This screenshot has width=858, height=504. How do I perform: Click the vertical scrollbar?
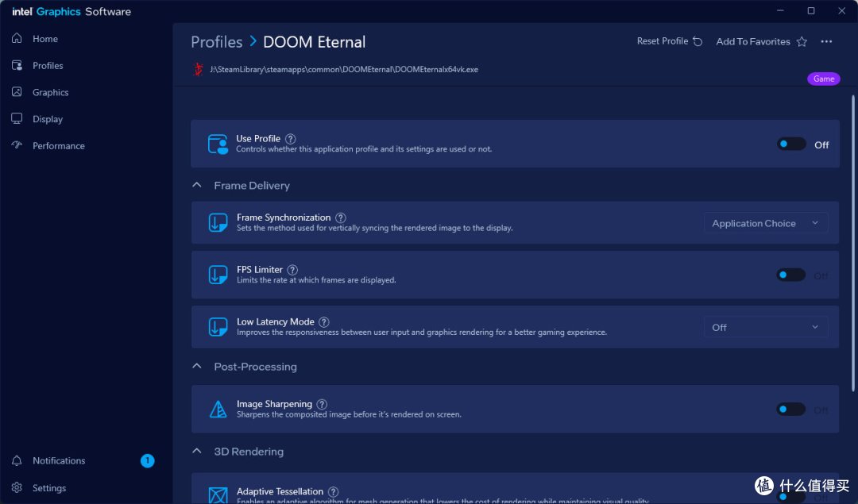coord(852,243)
